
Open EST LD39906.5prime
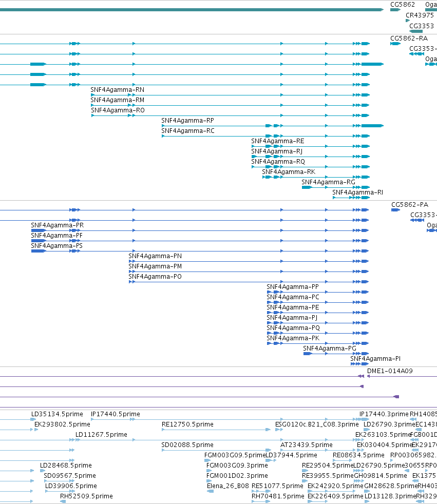coord(71,487)
